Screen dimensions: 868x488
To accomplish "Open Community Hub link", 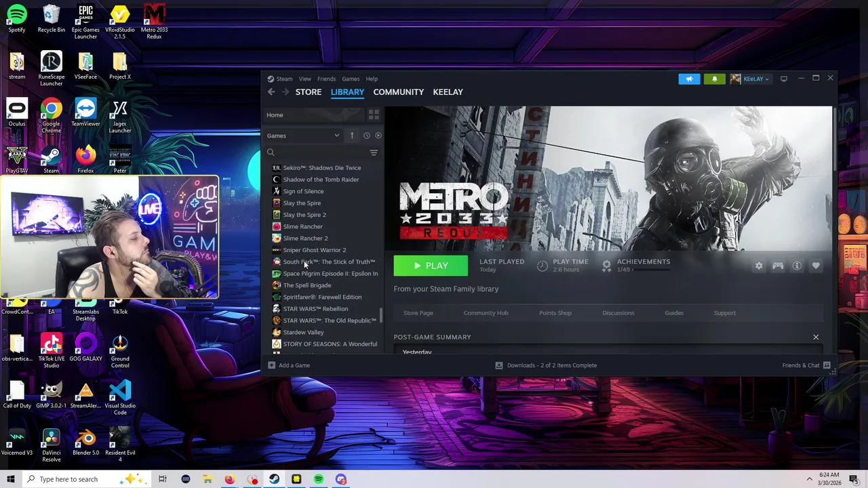I will (x=486, y=313).
